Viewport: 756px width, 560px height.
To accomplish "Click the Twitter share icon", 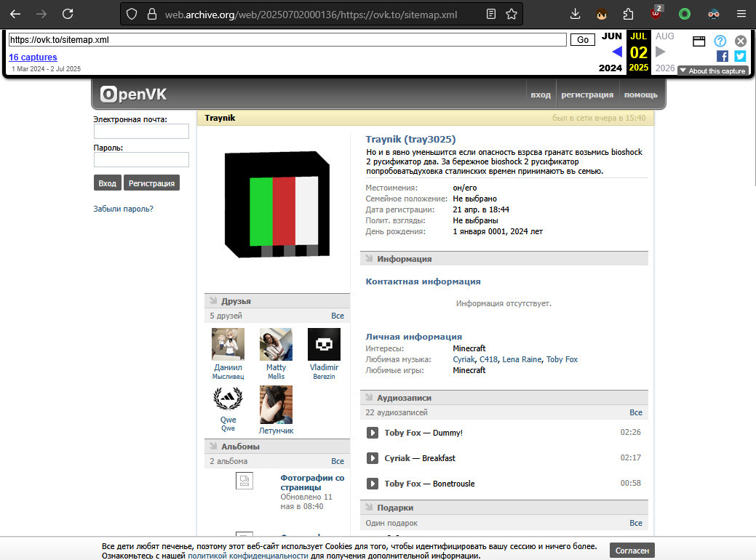I will point(740,57).
